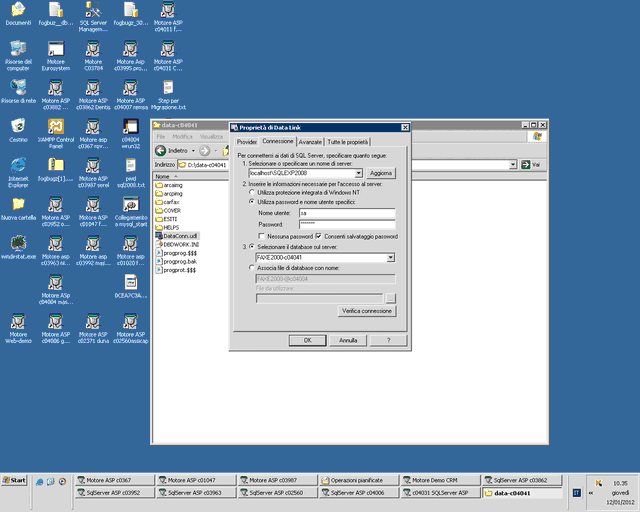Viewport: 640px width, 512px height.
Task: Switch to the Avanzate tab
Action: click(x=310, y=142)
